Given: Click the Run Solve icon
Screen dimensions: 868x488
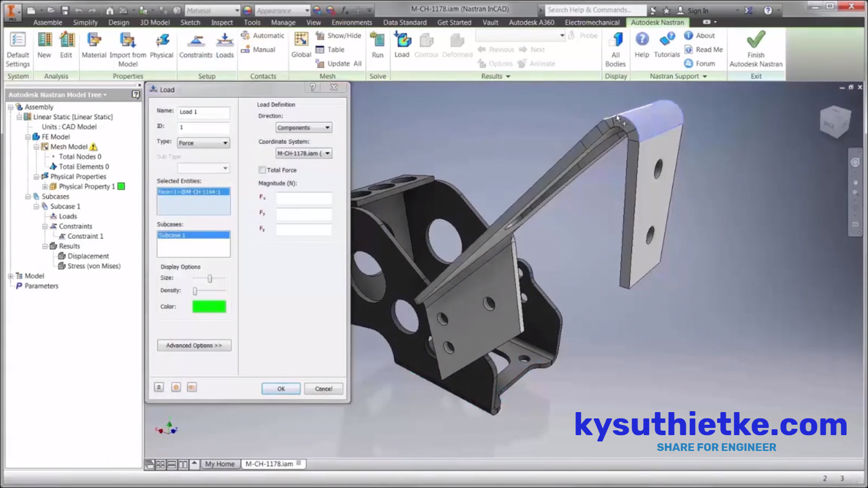Looking at the screenshot, I should pyautogui.click(x=377, y=45).
